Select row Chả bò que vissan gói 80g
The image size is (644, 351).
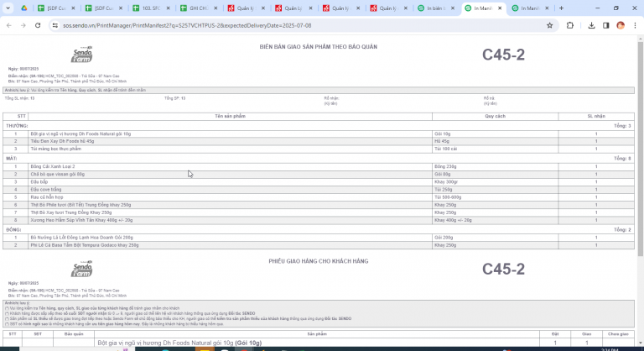point(319,175)
